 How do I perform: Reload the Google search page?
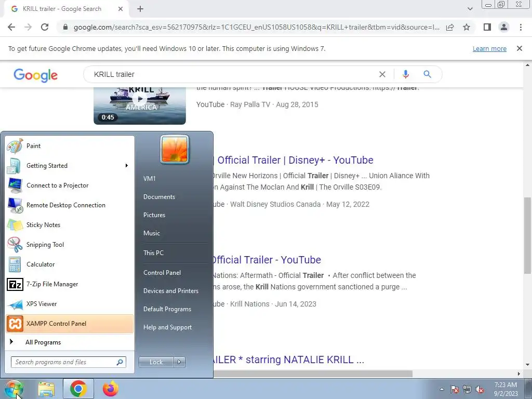tap(45, 27)
